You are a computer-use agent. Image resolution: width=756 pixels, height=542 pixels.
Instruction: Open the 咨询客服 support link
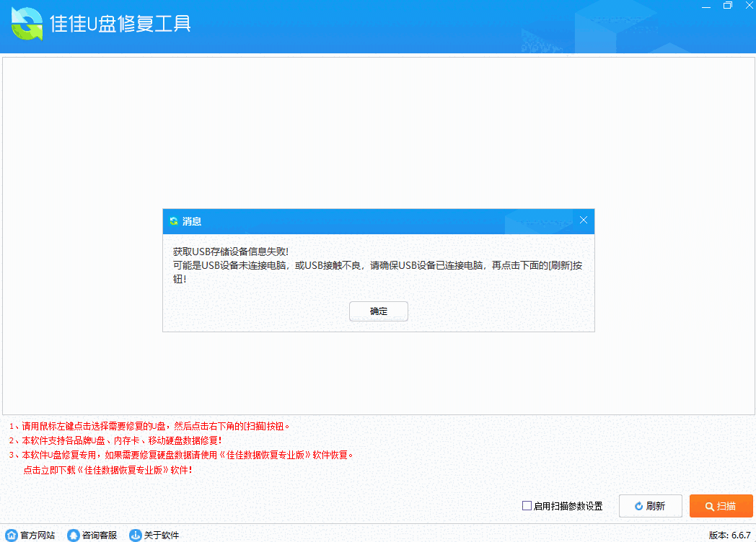(98, 535)
